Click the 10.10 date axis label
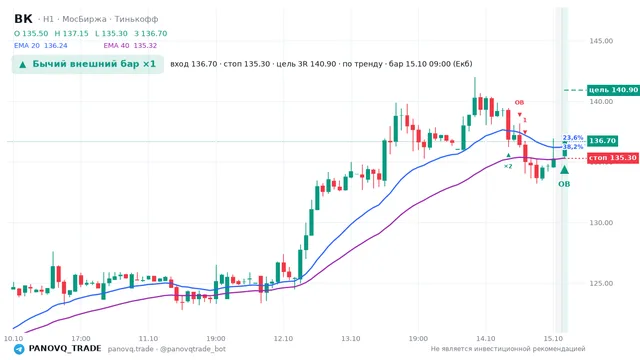 (13, 339)
